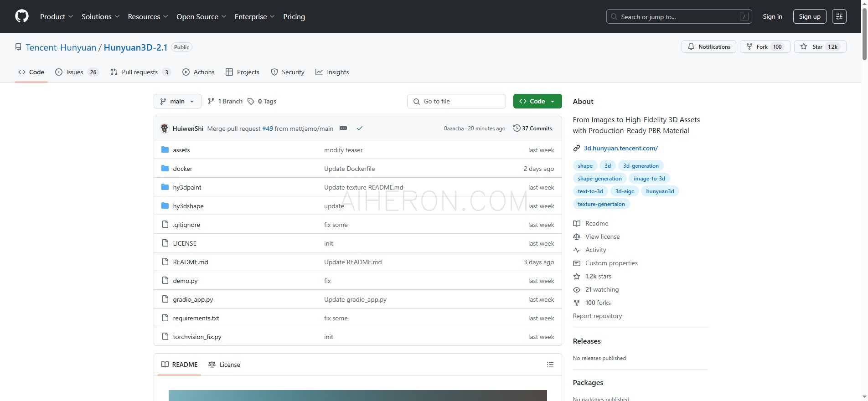This screenshot has width=868, height=401.
Task: Click the image-to-3d topic tag
Action: [x=649, y=179]
